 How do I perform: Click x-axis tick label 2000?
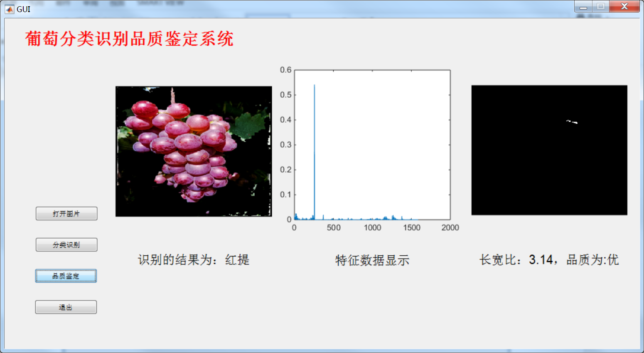coord(450,227)
